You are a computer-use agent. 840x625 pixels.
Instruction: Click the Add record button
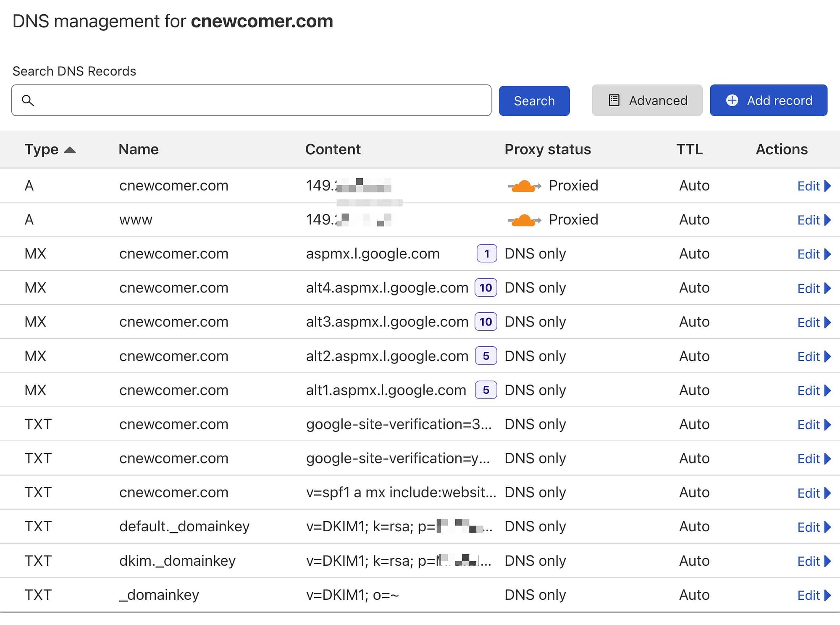pos(768,100)
